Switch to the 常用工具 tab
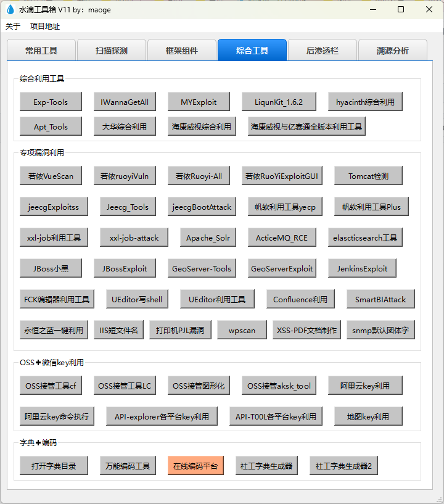Screen dimensions: 444x504 click(x=41, y=50)
